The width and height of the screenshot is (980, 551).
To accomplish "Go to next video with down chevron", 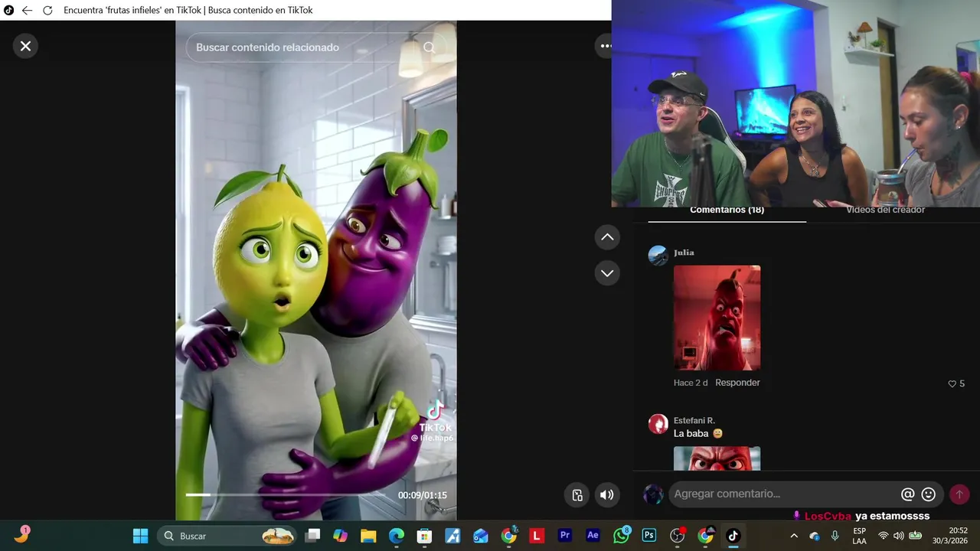I will 607,273.
